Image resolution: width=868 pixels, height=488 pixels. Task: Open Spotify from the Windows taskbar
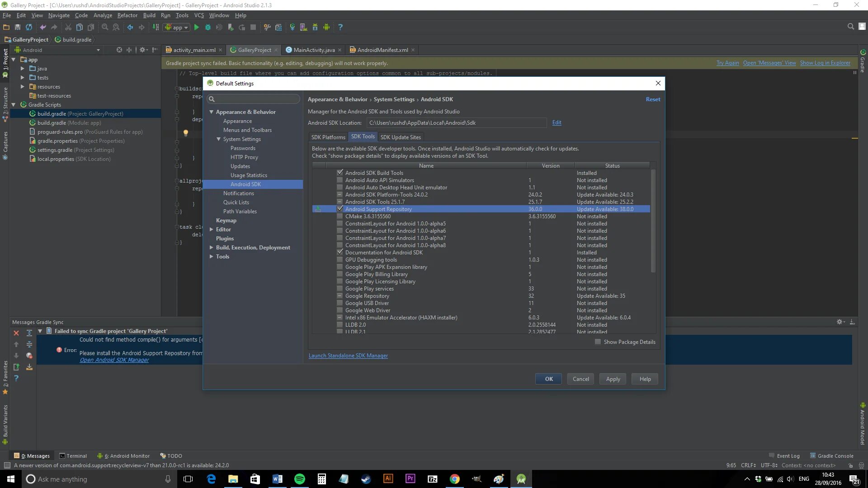pos(300,479)
